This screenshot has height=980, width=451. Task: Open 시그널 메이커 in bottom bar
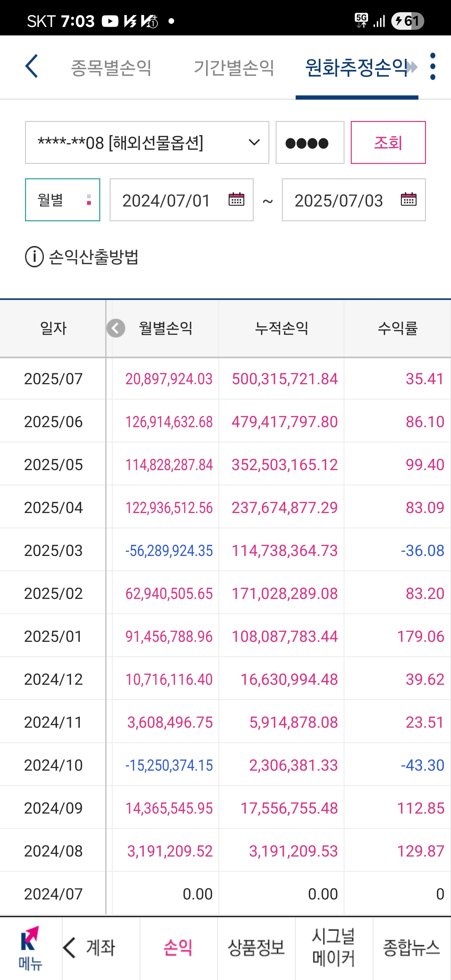coord(334,948)
